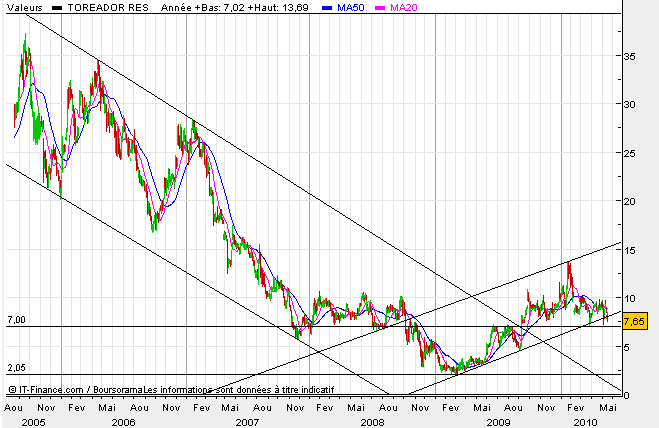Click the Fev month label above 2010

pyautogui.click(x=575, y=407)
